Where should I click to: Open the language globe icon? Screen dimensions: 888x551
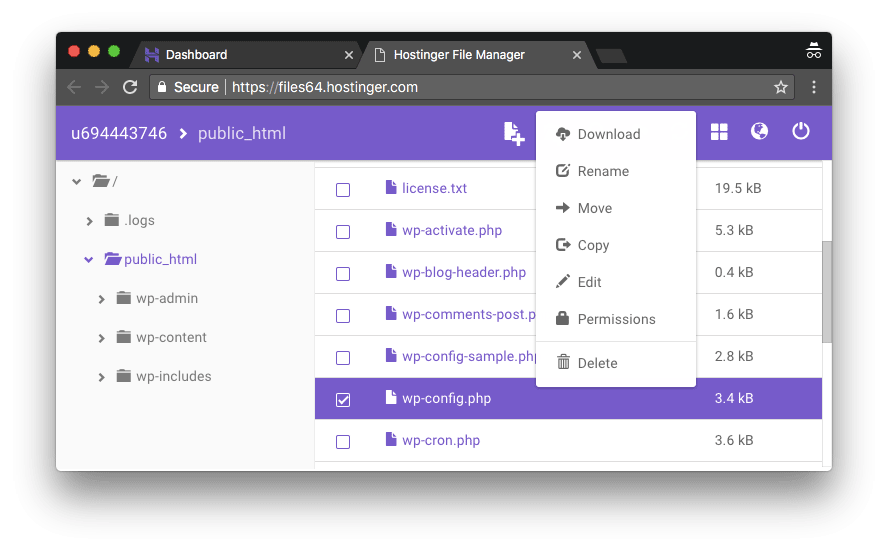click(759, 131)
